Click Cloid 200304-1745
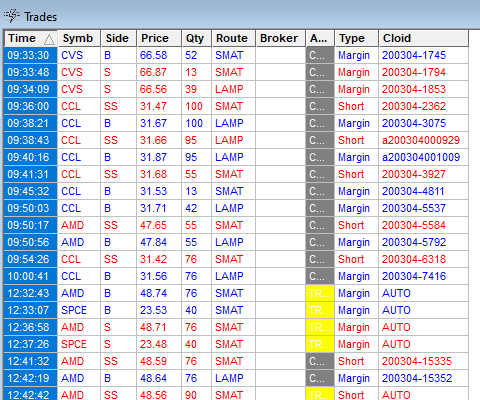The height and width of the screenshot is (400, 480). tap(414, 55)
